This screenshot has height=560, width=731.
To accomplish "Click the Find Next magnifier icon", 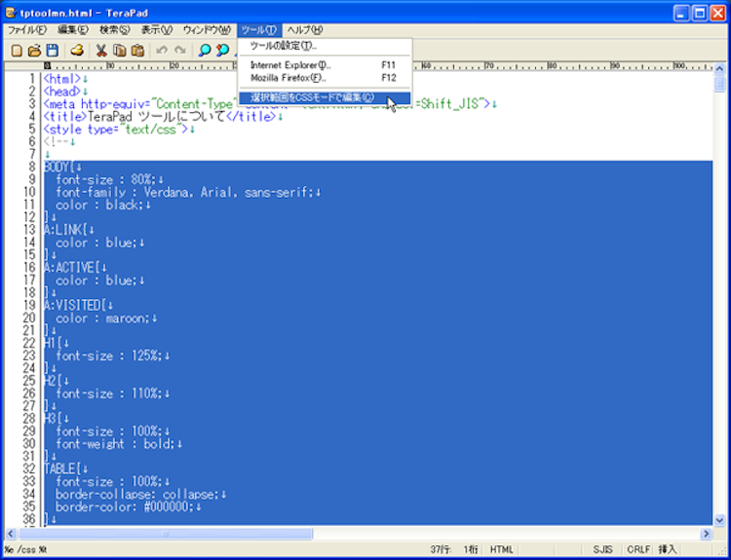I will 223,50.
